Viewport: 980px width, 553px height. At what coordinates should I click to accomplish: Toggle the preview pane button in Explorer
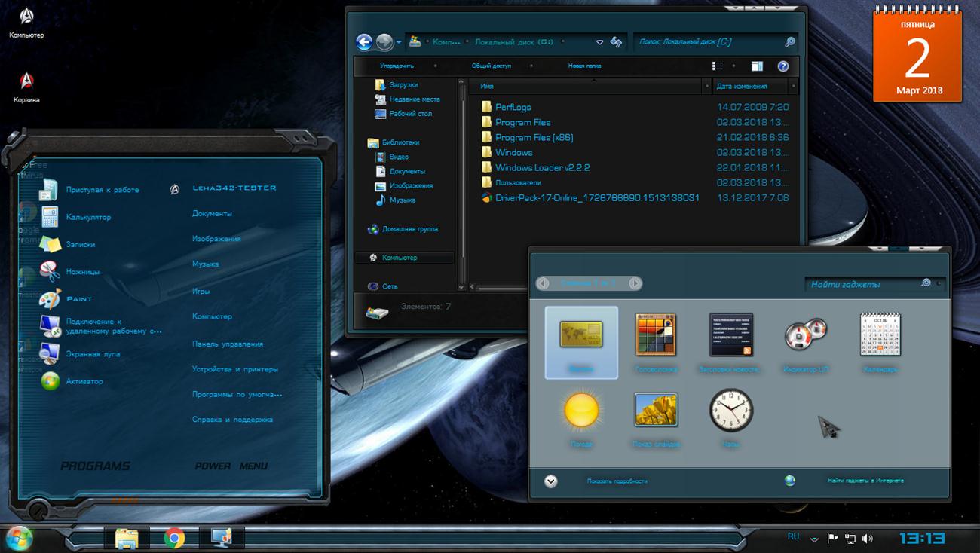click(x=757, y=66)
